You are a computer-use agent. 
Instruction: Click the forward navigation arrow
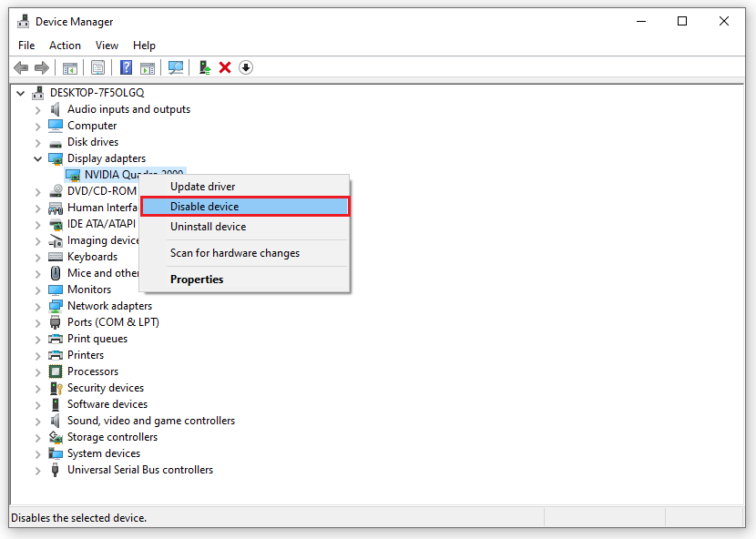point(42,66)
